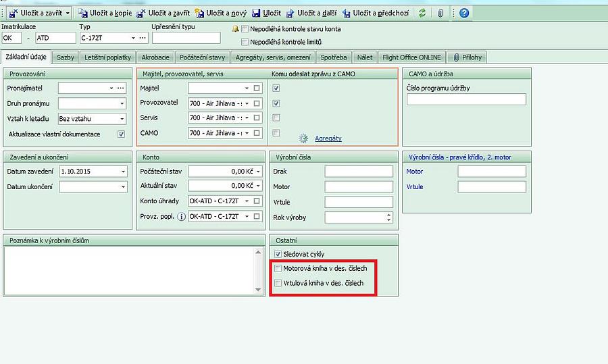This screenshot has height=364, width=608.
Task: Click the Uložit a předchozí toolbar icon
Action: click(x=346, y=13)
